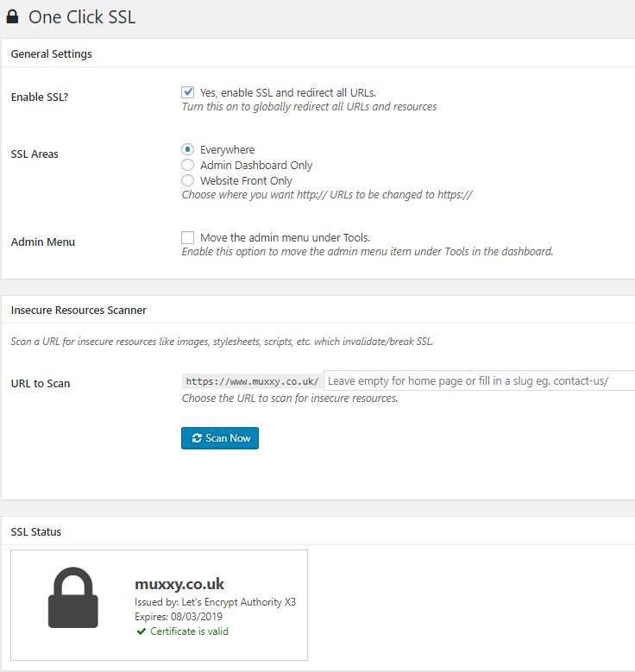
Task: Click the Expires 08/03/2019 text
Action: point(179,617)
